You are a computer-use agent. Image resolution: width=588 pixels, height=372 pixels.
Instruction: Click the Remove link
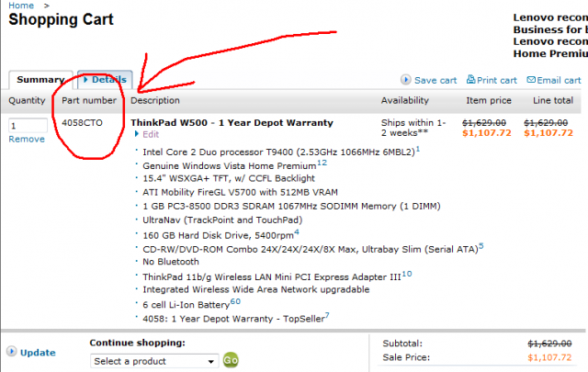coord(27,139)
